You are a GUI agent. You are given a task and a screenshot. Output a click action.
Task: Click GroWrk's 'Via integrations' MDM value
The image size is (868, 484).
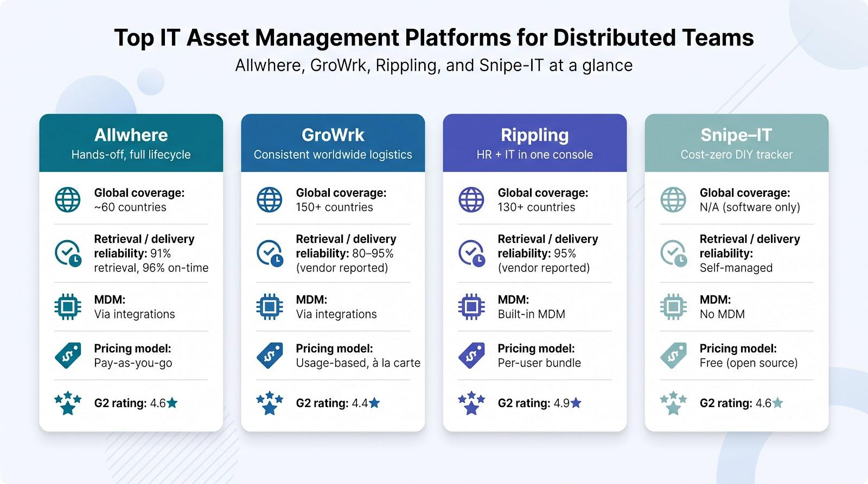336,314
